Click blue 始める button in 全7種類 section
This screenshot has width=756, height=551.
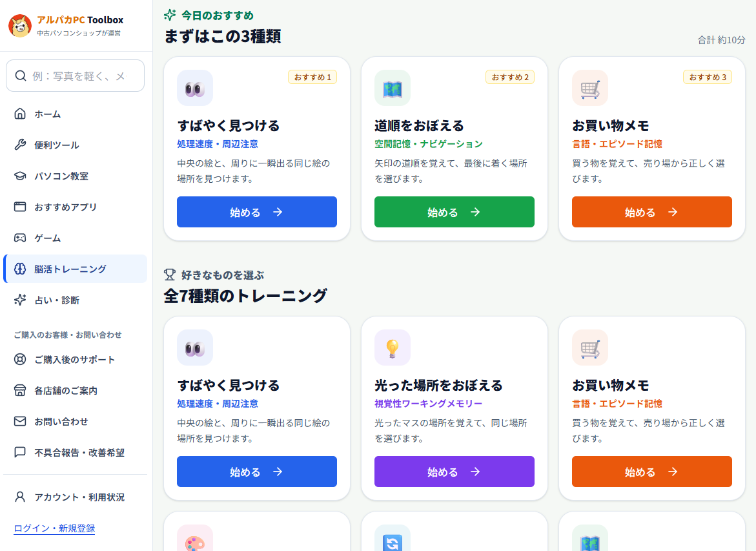(257, 472)
